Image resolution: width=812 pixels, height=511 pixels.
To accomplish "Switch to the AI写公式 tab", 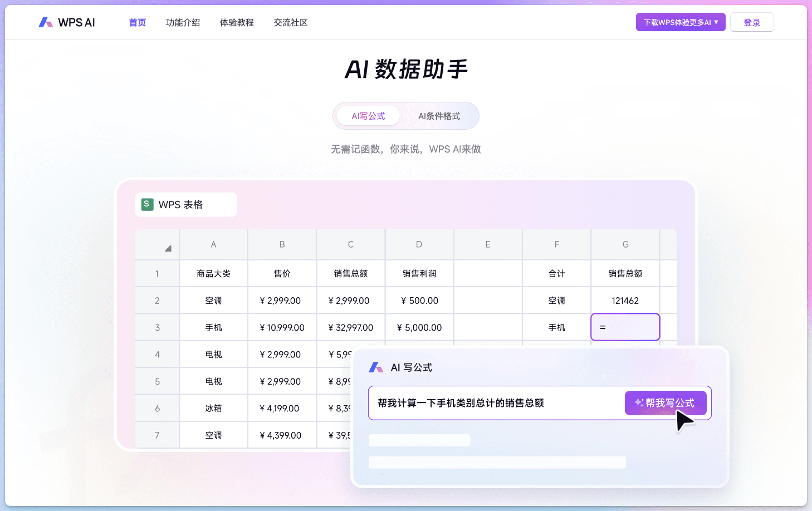I will click(368, 116).
